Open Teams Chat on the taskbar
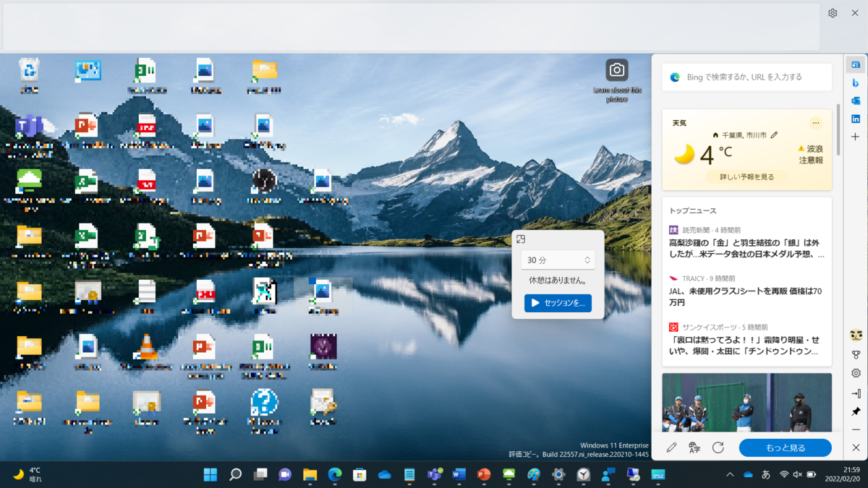The height and width of the screenshot is (488, 868). 285,474
